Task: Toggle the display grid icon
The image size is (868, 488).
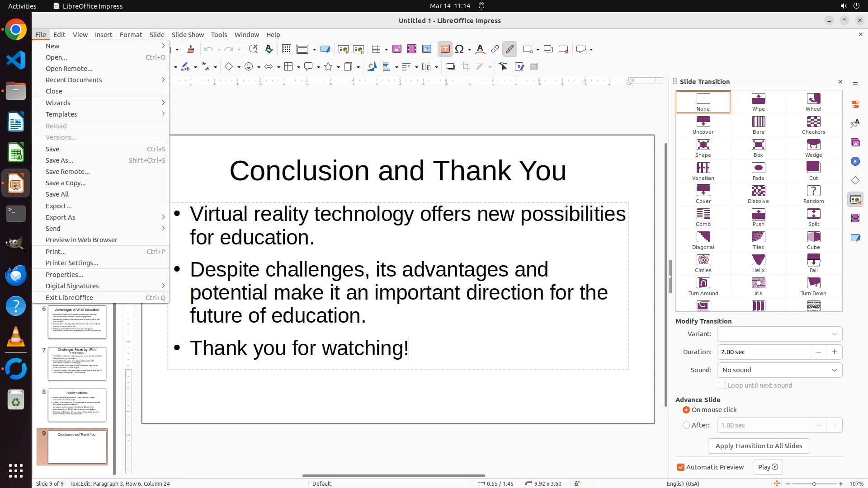Action: point(286,49)
